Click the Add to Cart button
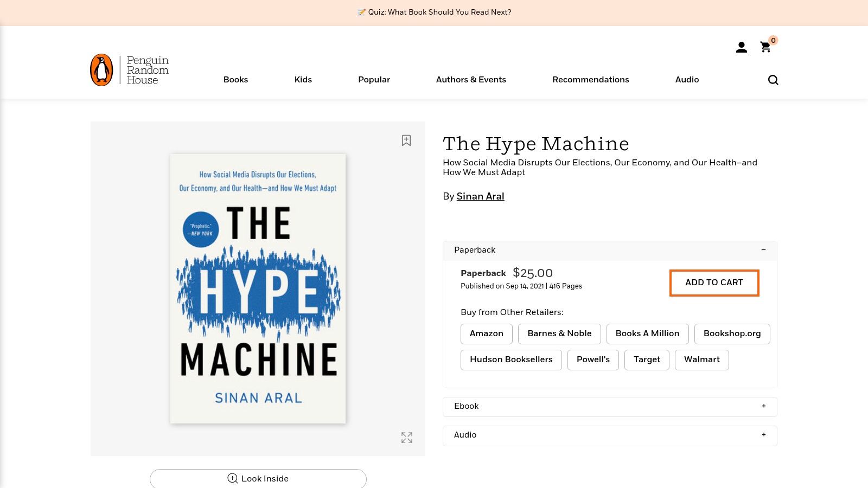The width and height of the screenshot is (868, 488). point(714,282)
